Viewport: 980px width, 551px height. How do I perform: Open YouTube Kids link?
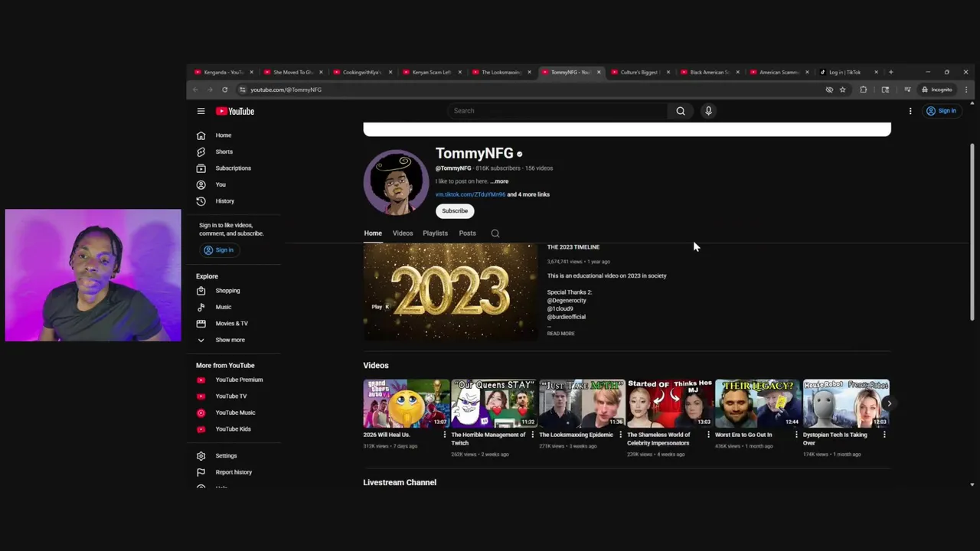[x=234, y=429]
